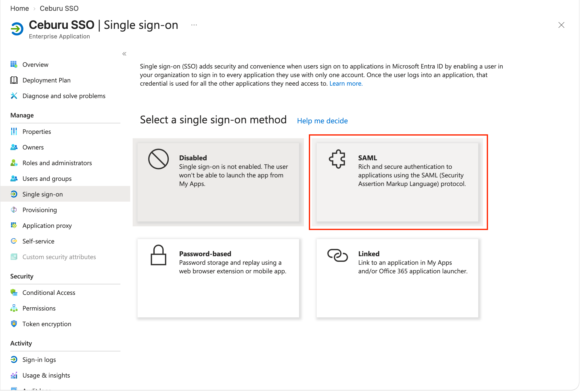Open Users and groups

pos(66,179)
